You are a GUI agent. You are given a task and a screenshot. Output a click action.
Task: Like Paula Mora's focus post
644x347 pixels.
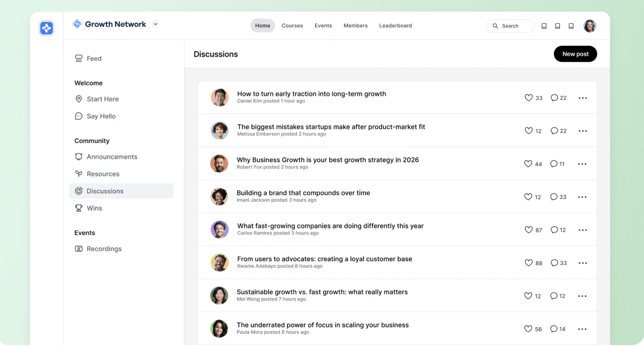click(x=528, y=329)
